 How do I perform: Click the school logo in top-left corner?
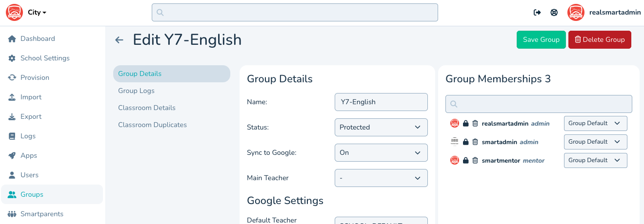(x=15, y=13)
